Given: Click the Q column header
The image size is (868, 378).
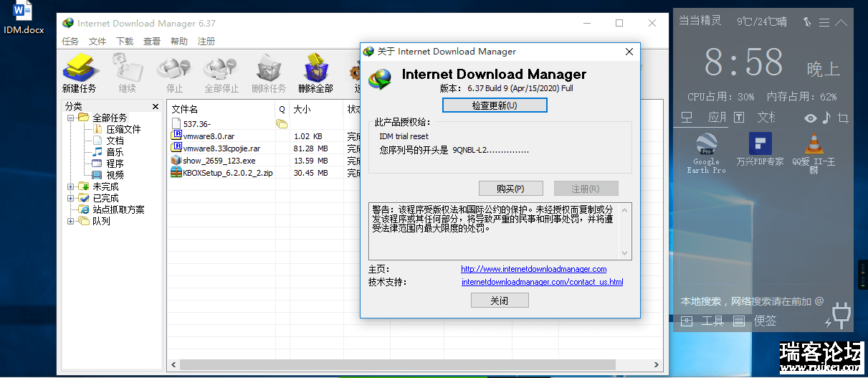Looking at the screenshot, I should click(x=282, y=109).
